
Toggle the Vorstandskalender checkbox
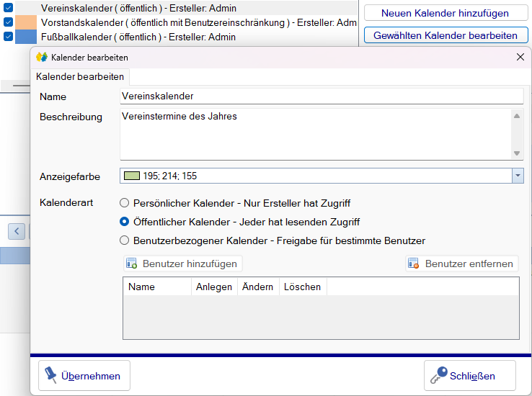(x=8, y=22)
